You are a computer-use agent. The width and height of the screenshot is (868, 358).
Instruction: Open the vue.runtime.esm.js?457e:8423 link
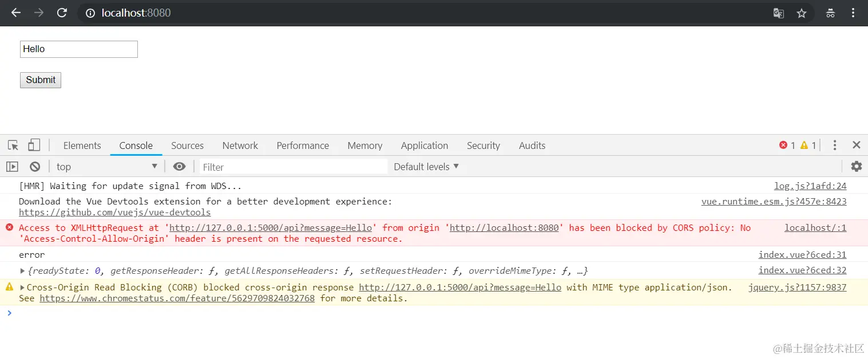[774, 202]
